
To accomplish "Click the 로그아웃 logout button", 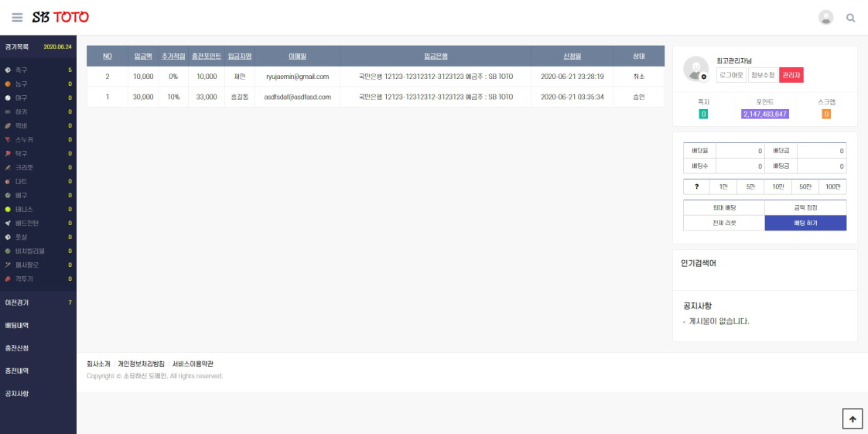I will point(731,75).
